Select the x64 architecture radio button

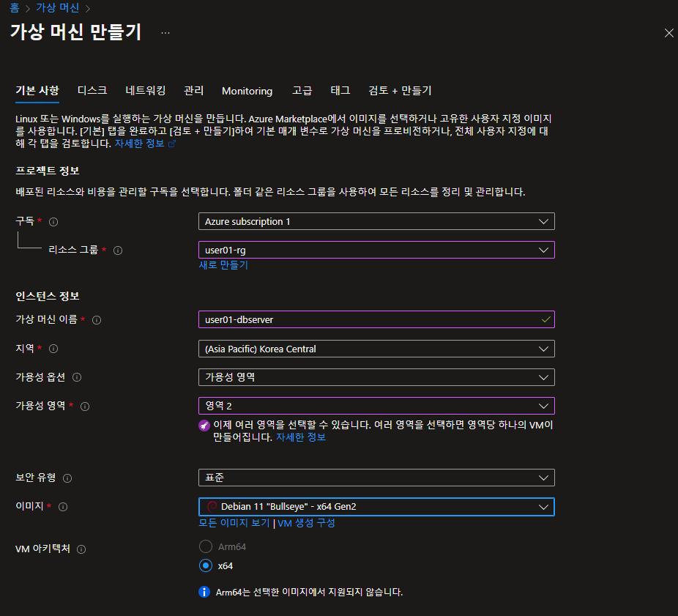pyautogui.click(x=206, y=565)
